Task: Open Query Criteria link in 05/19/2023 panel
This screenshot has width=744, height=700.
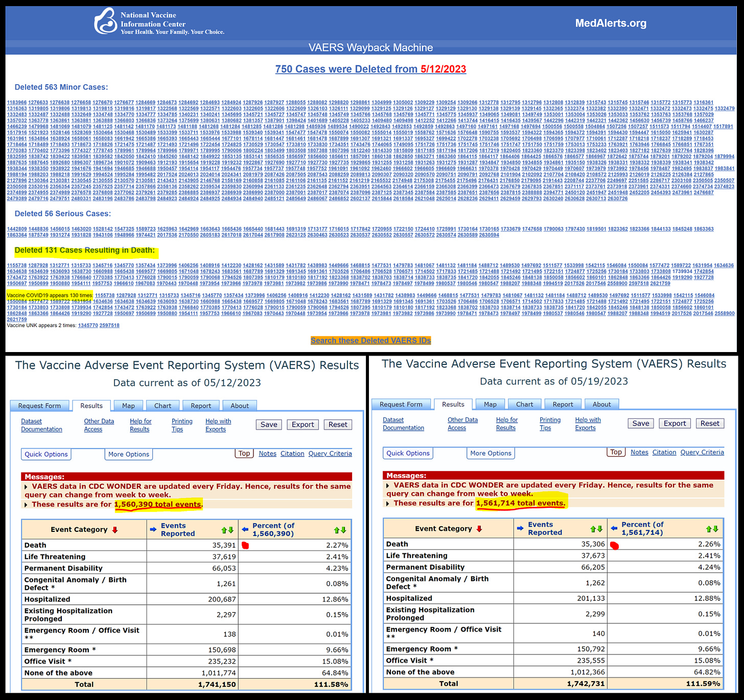Action: (702, 452)
